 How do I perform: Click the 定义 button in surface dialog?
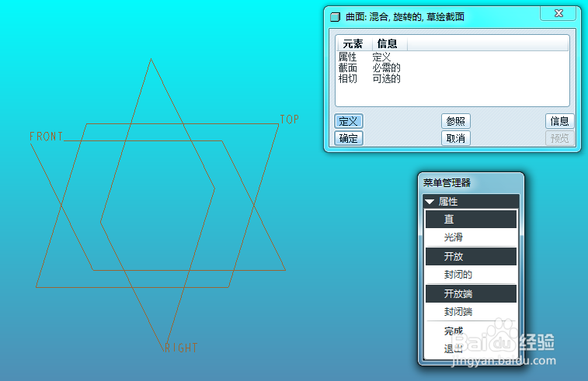pyautogui.click(x=349, y=121)
